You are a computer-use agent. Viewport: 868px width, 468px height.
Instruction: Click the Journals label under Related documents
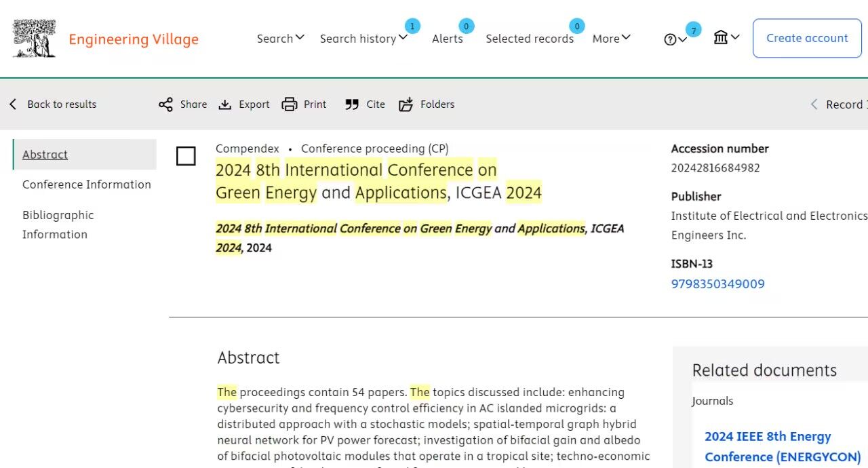tap(713, 401)
